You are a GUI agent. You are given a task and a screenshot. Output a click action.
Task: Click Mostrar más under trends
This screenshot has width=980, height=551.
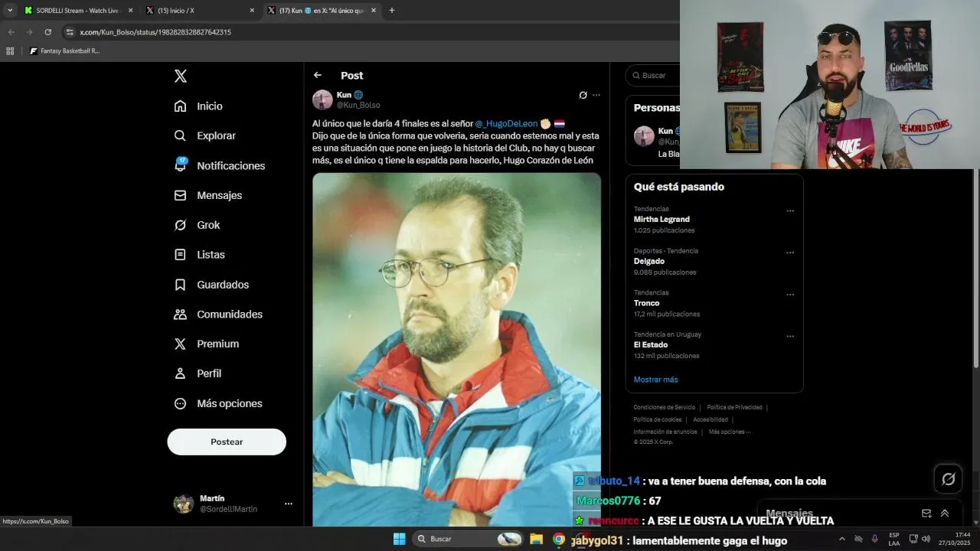(655, 380)
